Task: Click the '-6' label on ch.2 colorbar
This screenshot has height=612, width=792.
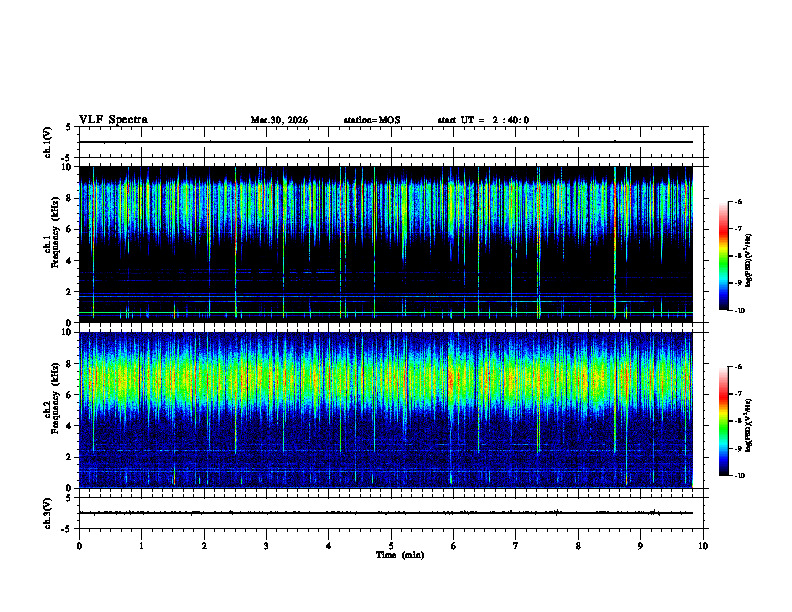Action: 738,367
